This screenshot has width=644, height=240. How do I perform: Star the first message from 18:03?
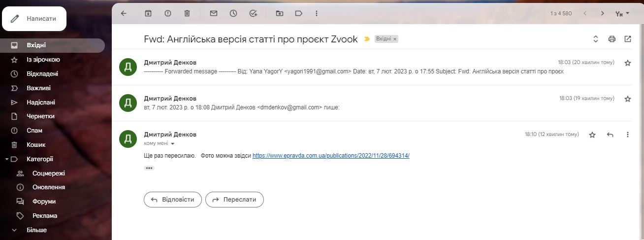[628, 63]
